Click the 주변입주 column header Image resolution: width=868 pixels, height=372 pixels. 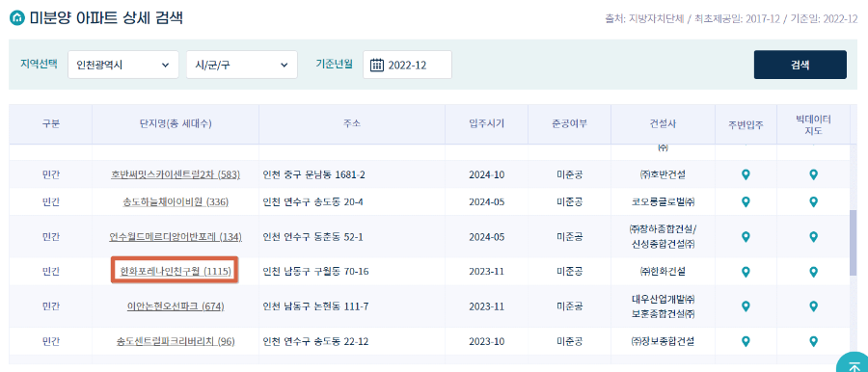(746, 124)
